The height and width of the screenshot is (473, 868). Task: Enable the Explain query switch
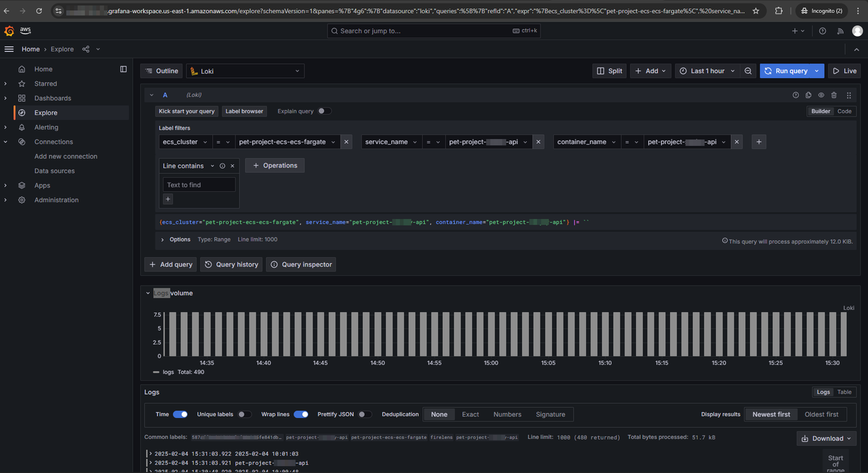point(325,111)
